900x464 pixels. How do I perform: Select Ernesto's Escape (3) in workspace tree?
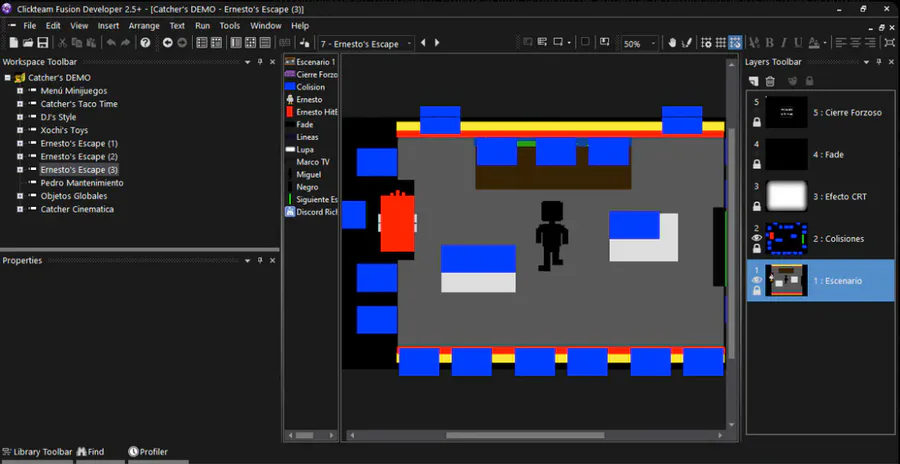click(x=79, y=170)
